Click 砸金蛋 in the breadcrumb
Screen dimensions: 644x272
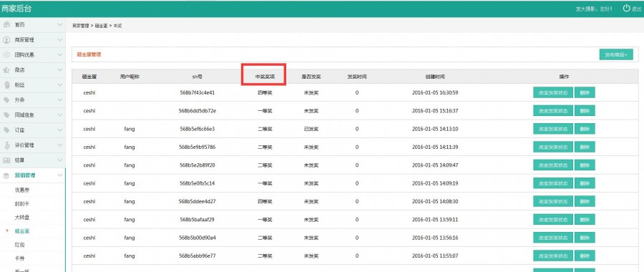[x=101, y=26]
